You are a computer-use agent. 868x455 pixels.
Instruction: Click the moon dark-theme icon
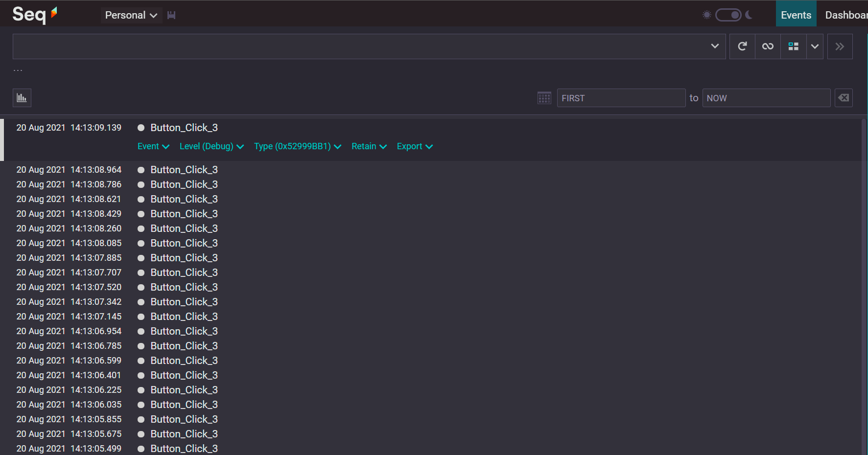tap(749, 15)
